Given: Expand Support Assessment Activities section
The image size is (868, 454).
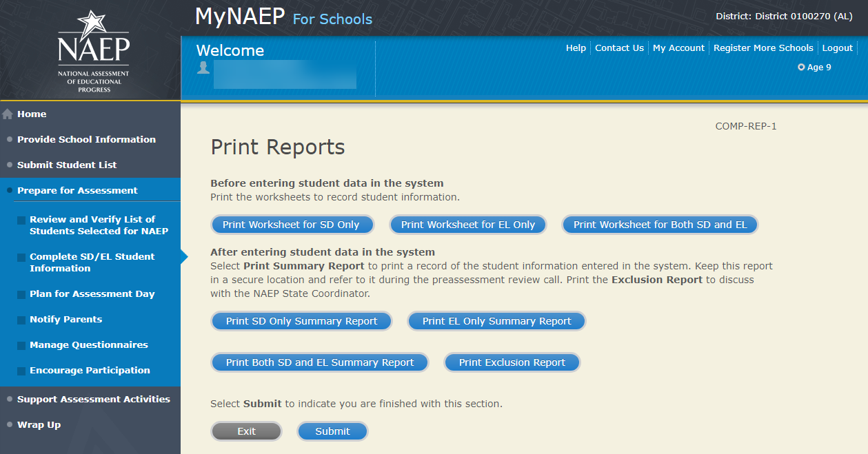Looking at the screenshot, I should click(x=94, y=400).
